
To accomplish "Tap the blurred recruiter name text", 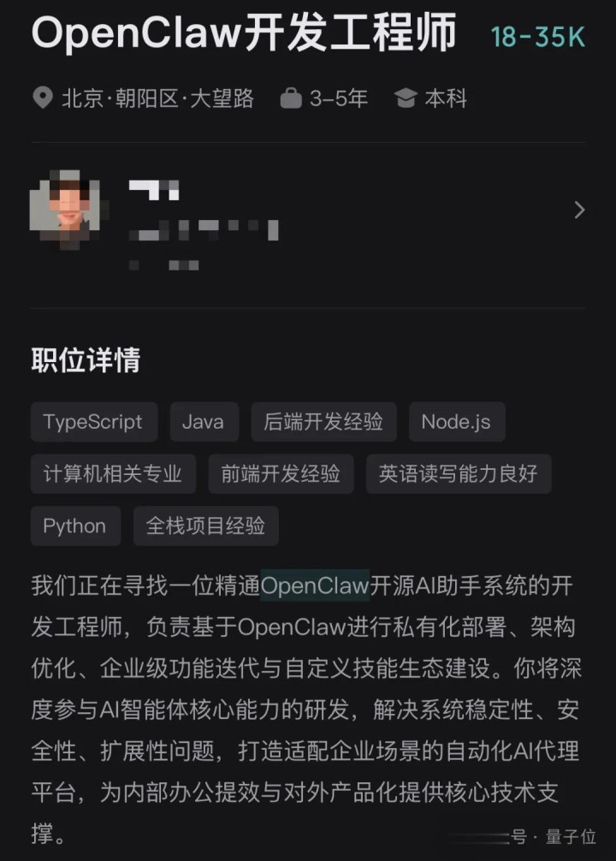I will coord(154,190).
